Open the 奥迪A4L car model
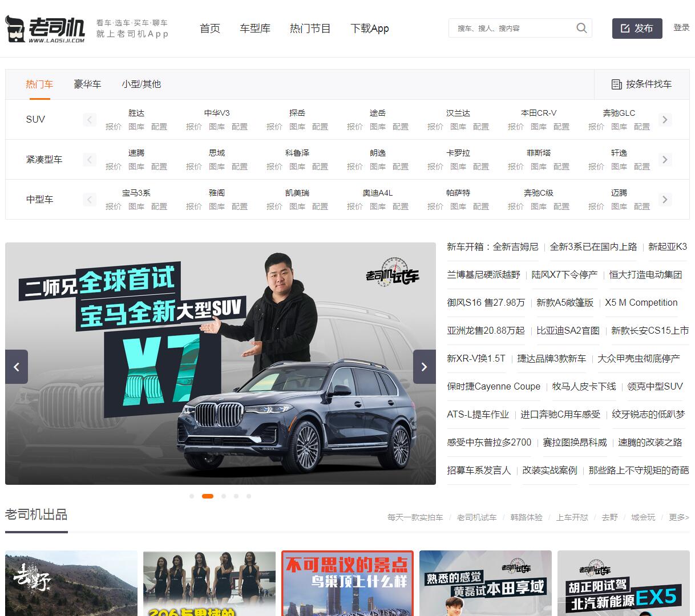 378,193
